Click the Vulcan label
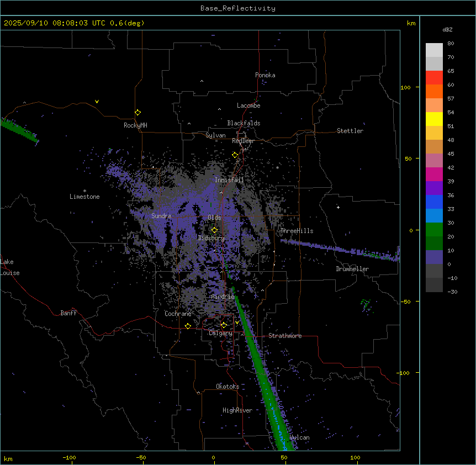This screenshot has height=465, width=476. coord(300,437)
